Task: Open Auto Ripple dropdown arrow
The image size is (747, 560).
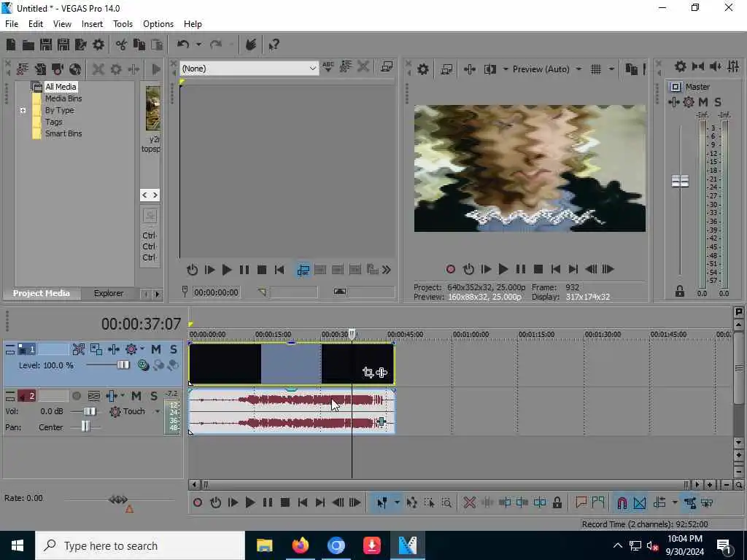Action: pos(674,502)
